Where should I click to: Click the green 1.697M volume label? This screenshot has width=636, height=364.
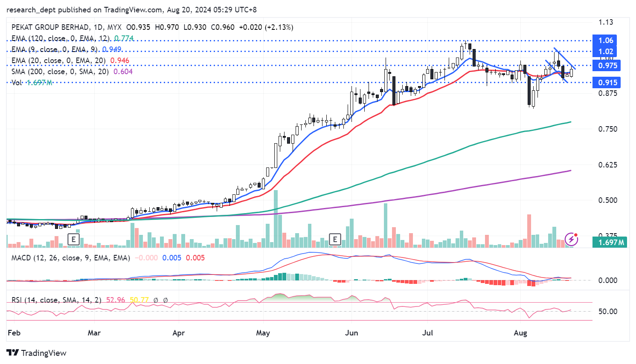pyautogui.click(x=611, y=243)
